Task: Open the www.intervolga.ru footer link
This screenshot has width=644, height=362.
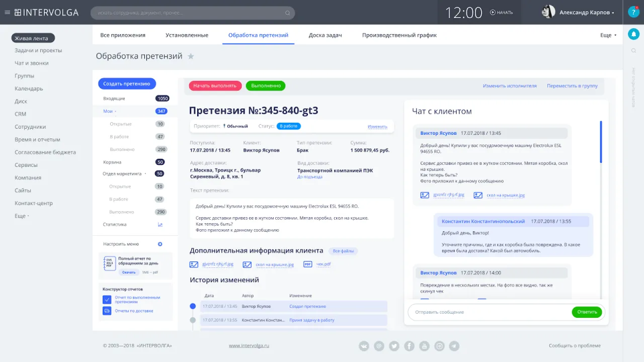Action: (249, 346)
